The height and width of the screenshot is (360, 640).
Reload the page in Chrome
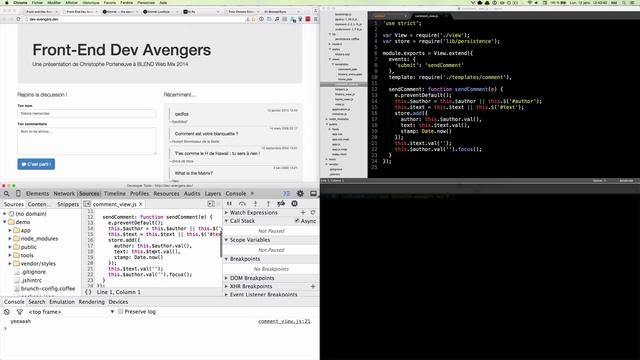[x=18, y=19]
